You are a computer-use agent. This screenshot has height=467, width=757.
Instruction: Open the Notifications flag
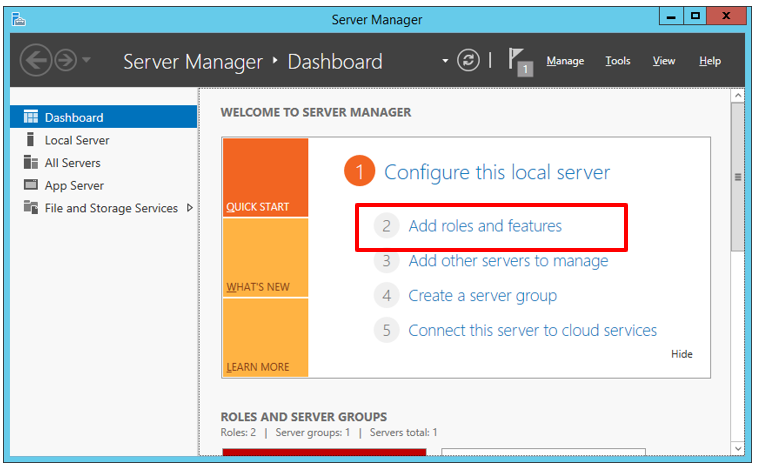520,61
